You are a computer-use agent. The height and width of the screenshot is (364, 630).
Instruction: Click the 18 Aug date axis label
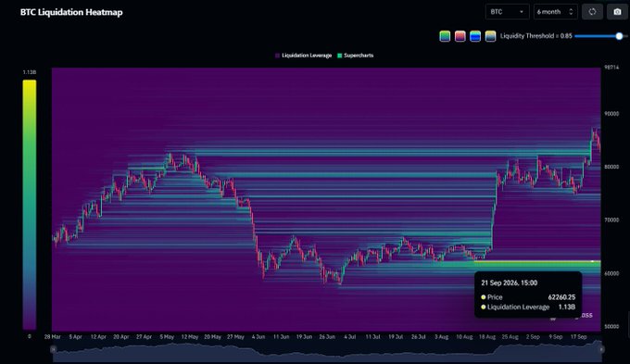pos(487,337)
